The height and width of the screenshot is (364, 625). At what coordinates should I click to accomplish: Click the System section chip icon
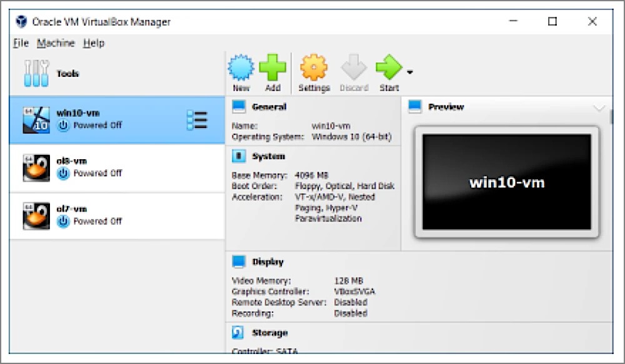(x=239, y=156)
